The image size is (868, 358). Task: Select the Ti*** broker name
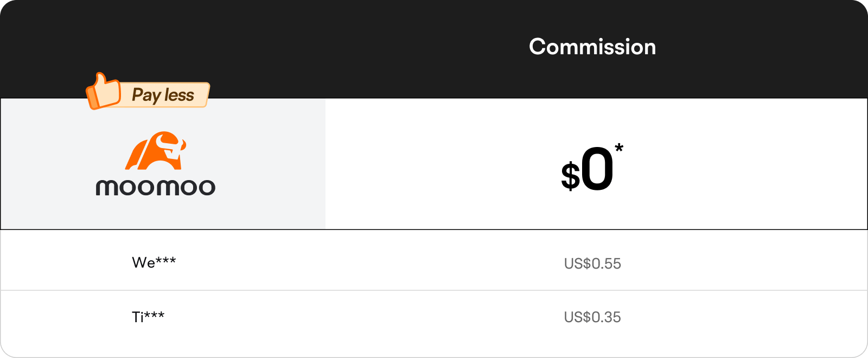tap(148, 316)
